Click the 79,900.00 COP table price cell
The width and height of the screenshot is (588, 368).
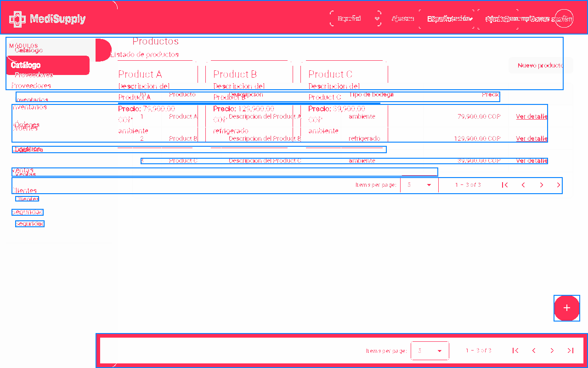coord(479,116)
